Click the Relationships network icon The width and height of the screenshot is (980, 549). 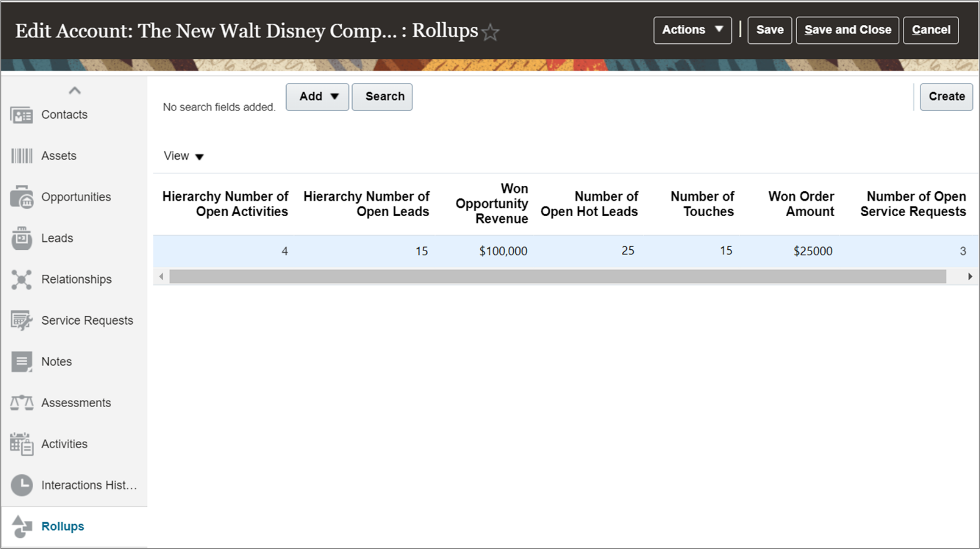click(21, 280)
